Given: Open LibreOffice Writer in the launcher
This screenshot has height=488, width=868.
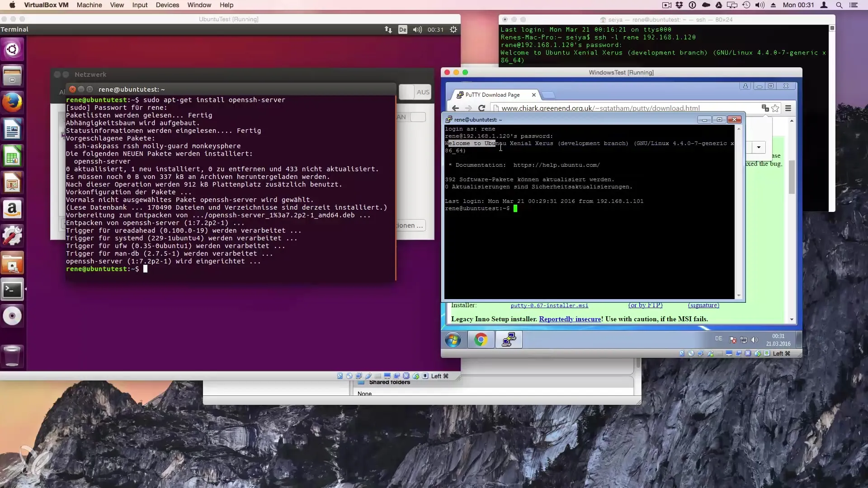Looking at the screenshot, I should (12, 129).
